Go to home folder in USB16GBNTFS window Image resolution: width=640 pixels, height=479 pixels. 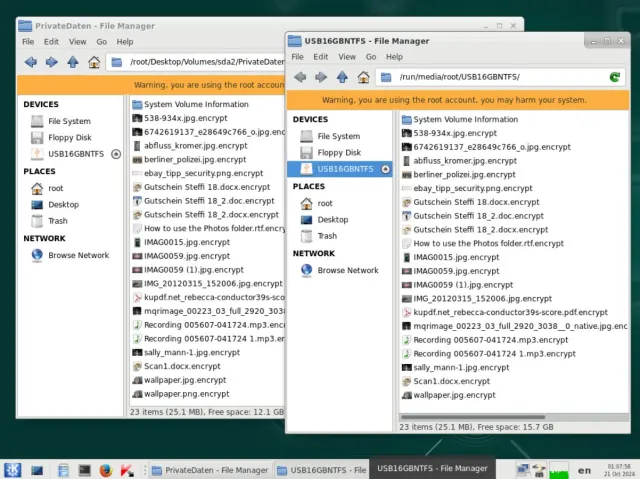(x=364, y=77)
